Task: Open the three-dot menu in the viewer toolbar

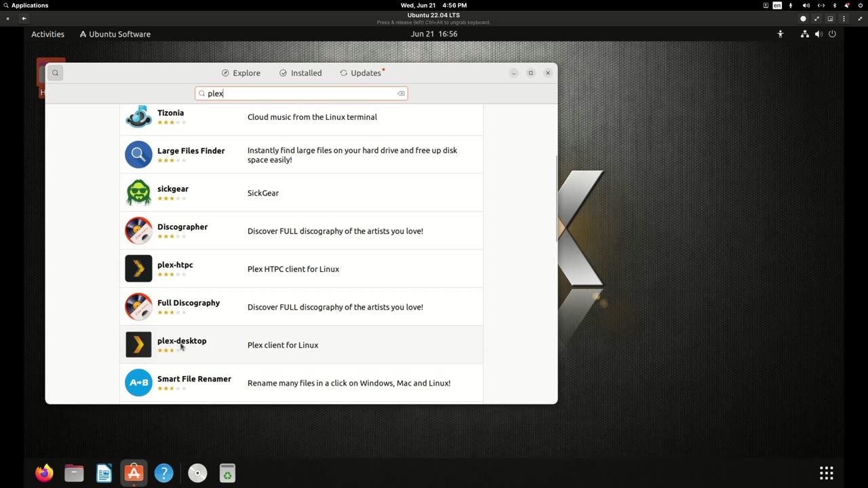Action: coord(844,18)
